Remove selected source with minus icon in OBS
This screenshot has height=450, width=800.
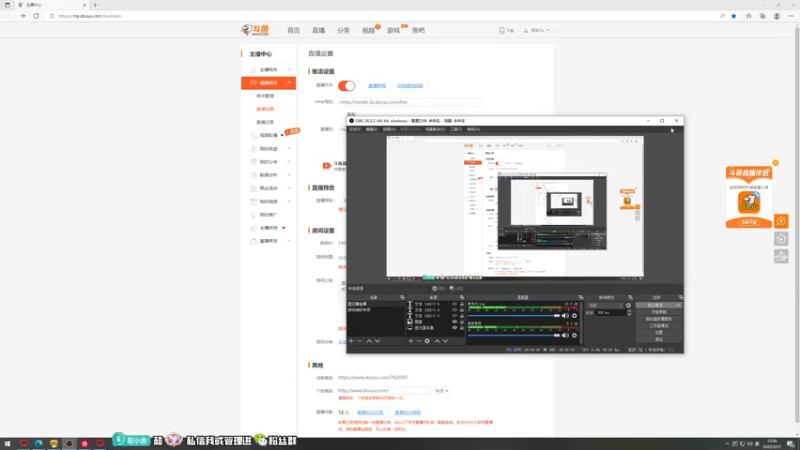(x=418, y=341)
